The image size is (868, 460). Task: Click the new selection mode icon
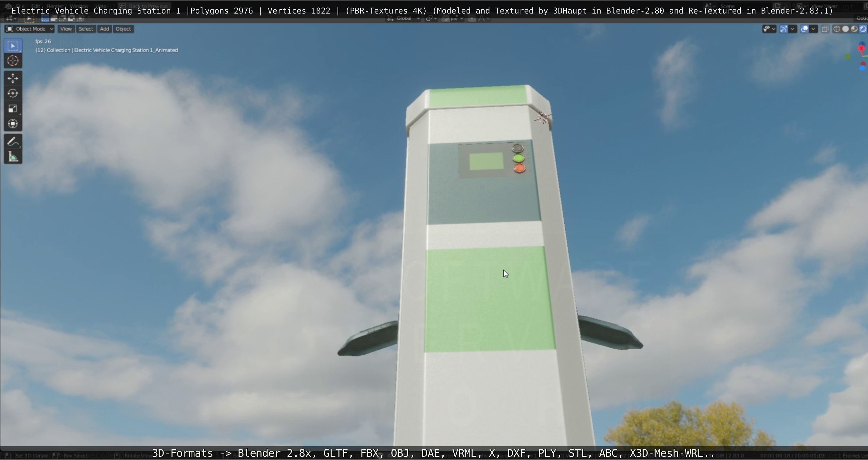(x=45, y=19)
